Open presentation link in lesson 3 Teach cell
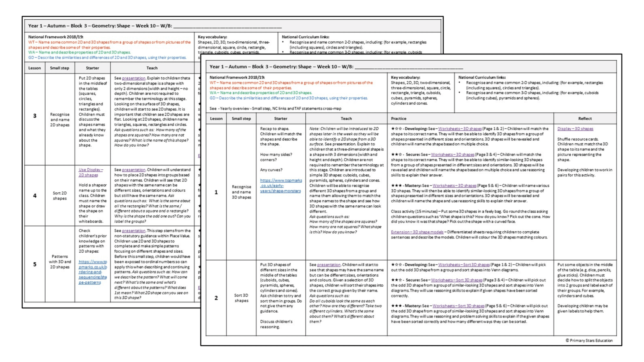Image resolution: width=644 pixels, height=362 pixels. [133, 78]
